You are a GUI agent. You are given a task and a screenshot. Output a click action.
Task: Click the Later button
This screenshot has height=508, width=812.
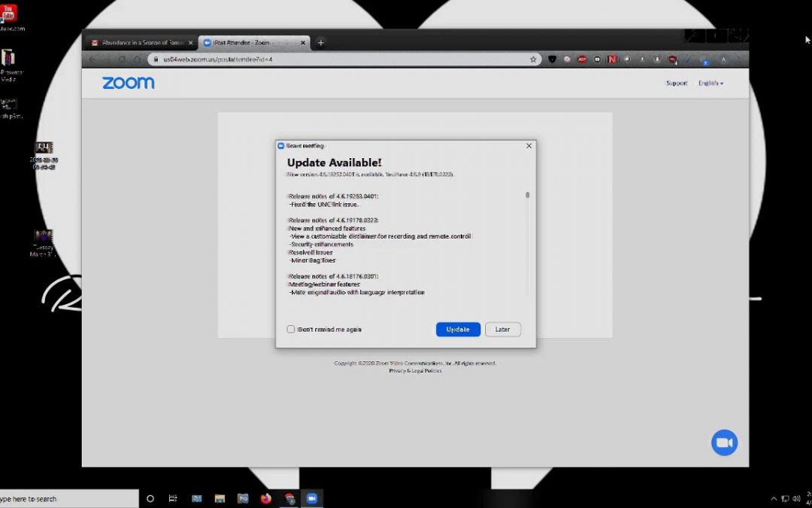click(502, 329)
